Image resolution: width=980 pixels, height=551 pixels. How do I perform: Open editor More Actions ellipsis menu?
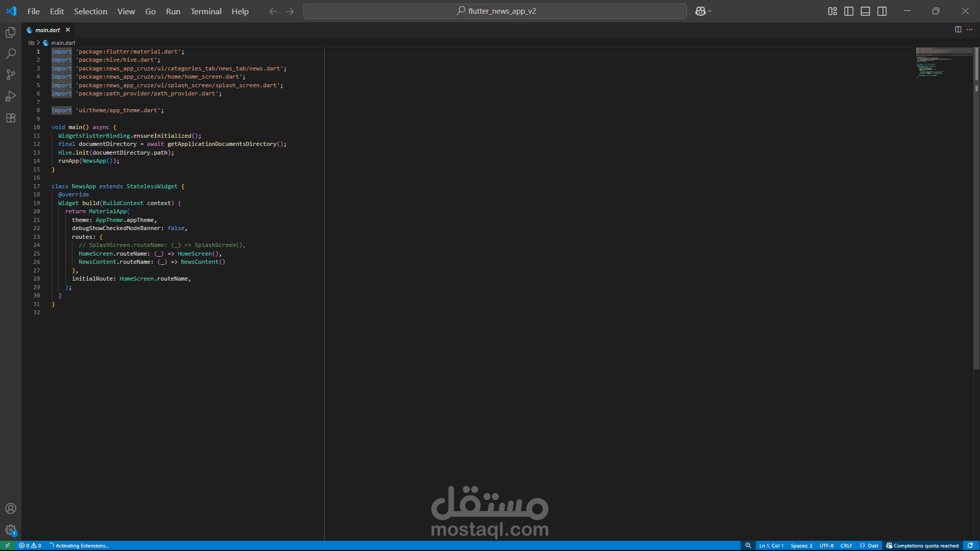click(x=970, y=30)
